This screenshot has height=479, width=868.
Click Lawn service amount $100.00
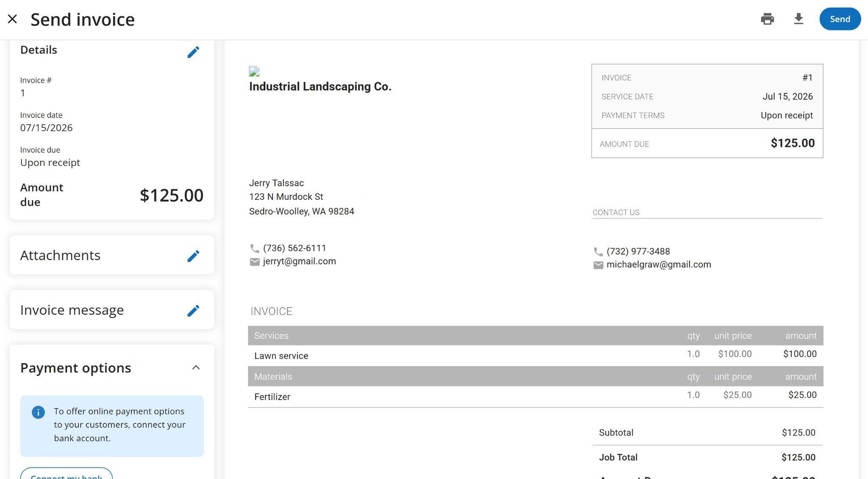click(800, 354)
